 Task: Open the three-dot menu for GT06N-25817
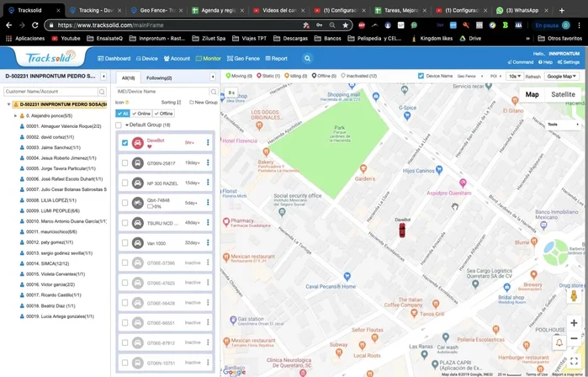coord(208,162)
